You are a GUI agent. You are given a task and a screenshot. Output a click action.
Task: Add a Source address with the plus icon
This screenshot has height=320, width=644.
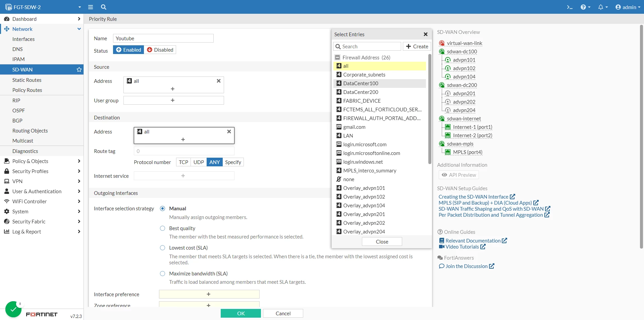tap(173, 89)
